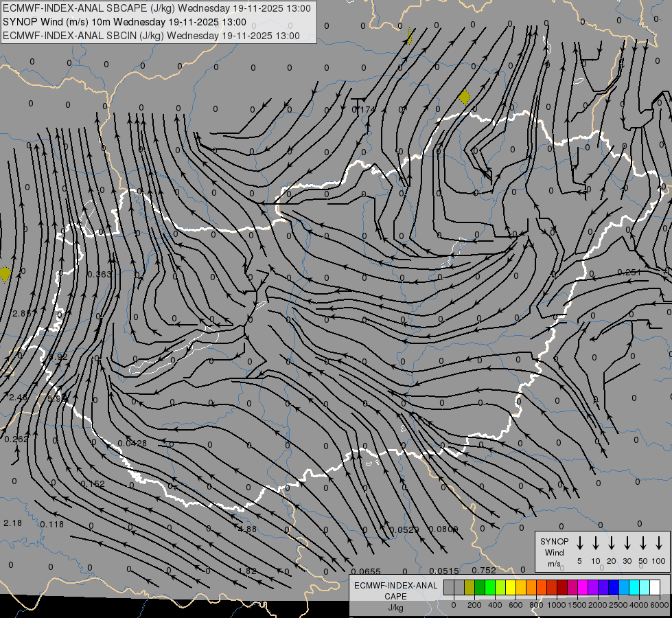
Task: Select the yellow-green swatch in CAPE legend
Action: tap(500, 587)
